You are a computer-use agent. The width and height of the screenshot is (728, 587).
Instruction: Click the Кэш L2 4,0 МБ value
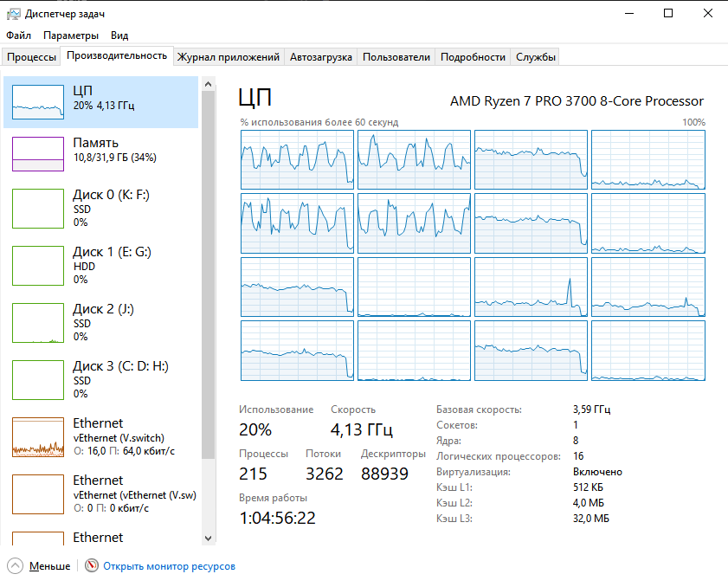pos(589,503)
